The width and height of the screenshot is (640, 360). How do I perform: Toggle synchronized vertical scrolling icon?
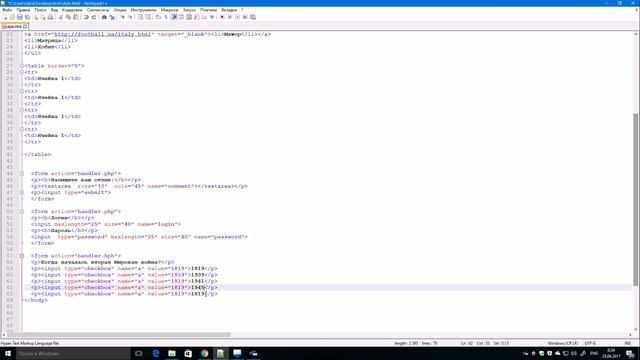point(140,17)
